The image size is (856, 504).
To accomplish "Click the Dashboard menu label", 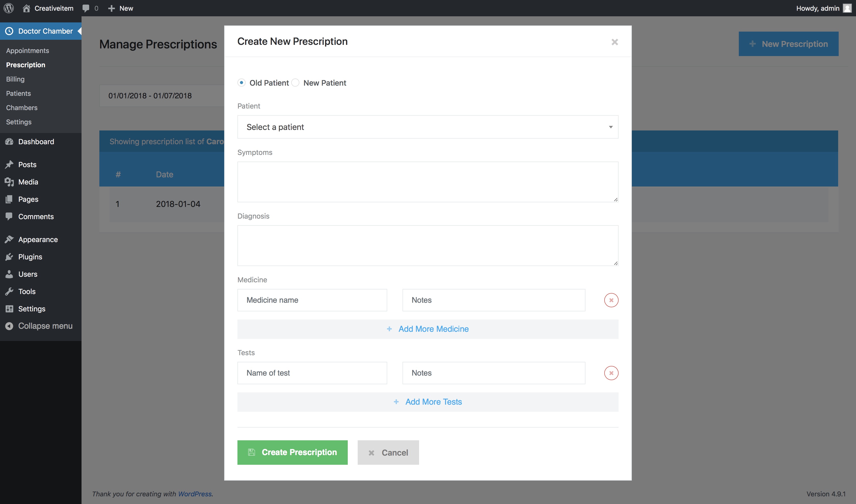I will click(36, 142).
